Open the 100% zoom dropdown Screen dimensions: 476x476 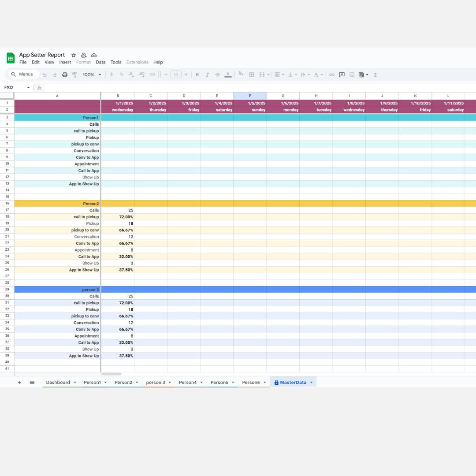coord(92,75)
